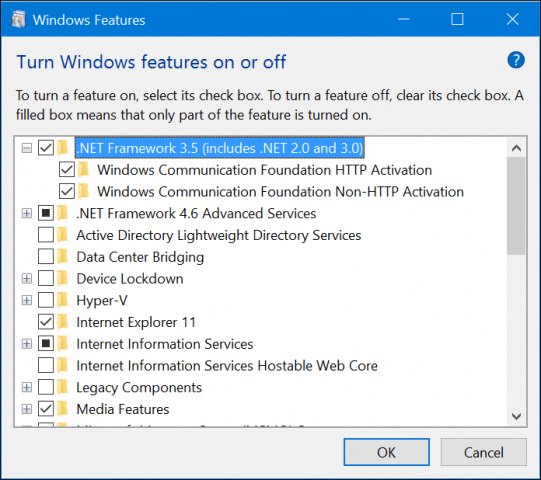Click folder icon next to Device Lockdown

point(62,278)
